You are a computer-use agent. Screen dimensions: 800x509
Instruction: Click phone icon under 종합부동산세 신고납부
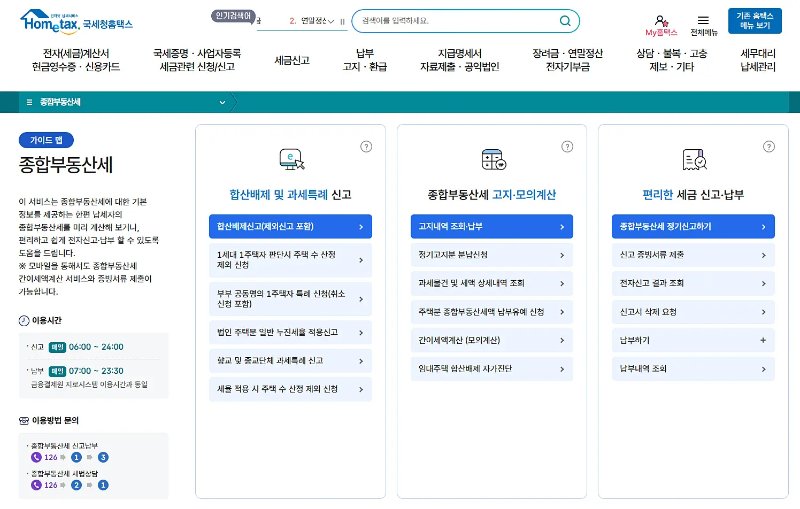coord(36,457)
